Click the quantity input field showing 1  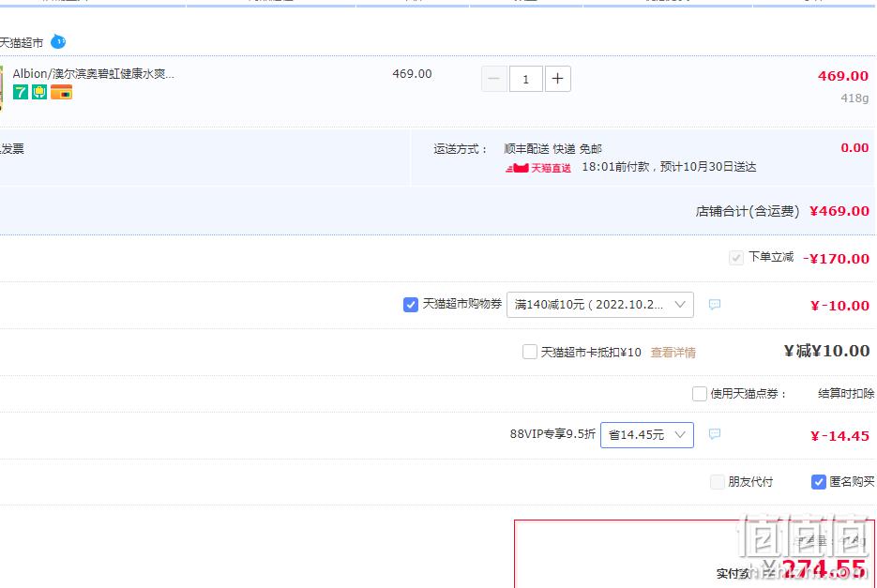[525, 79]
